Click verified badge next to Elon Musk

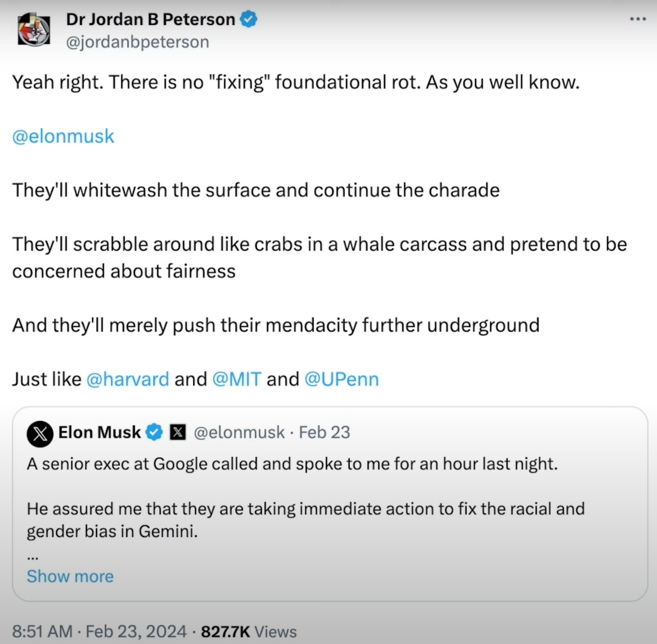(x=154, y=432)
